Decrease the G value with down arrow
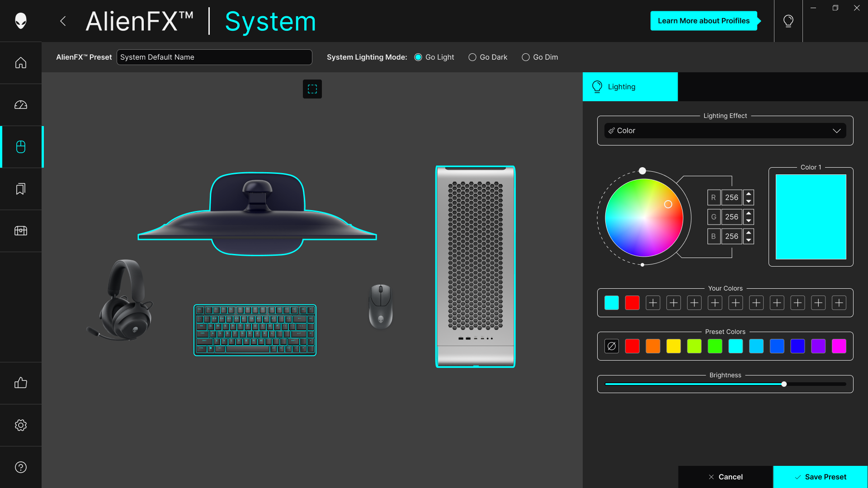 point(749,221)
